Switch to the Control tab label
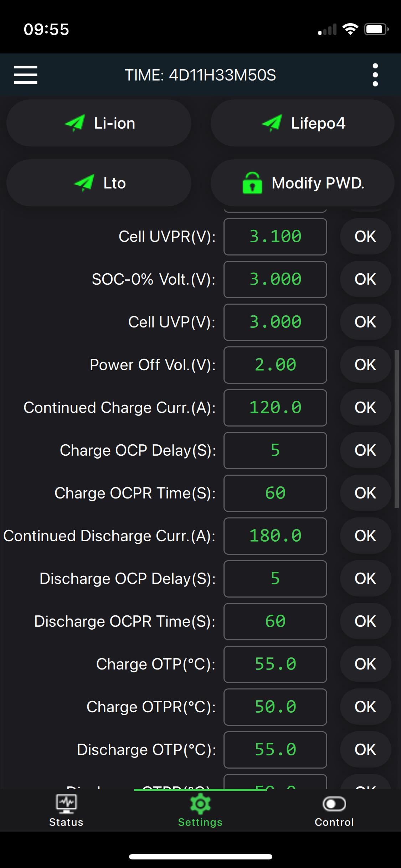The height and width of the screenshot is (868, 401). pos(334,822)
